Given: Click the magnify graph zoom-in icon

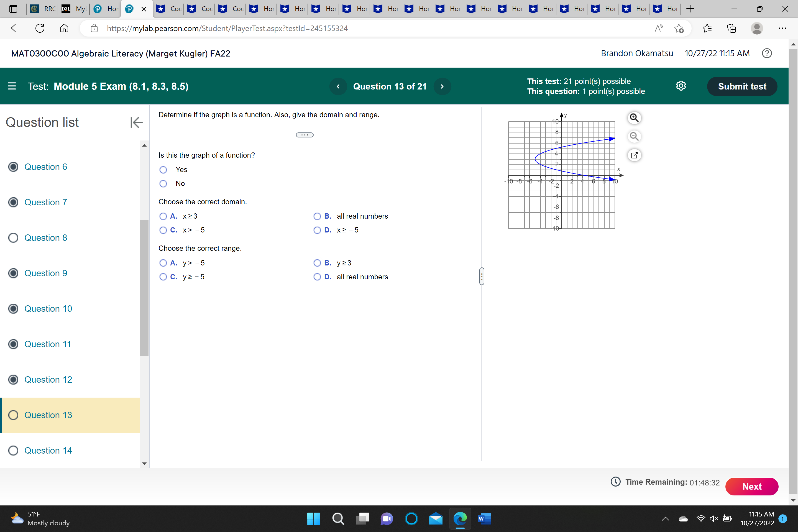Looking at the screenshot, I should point(635,118).
